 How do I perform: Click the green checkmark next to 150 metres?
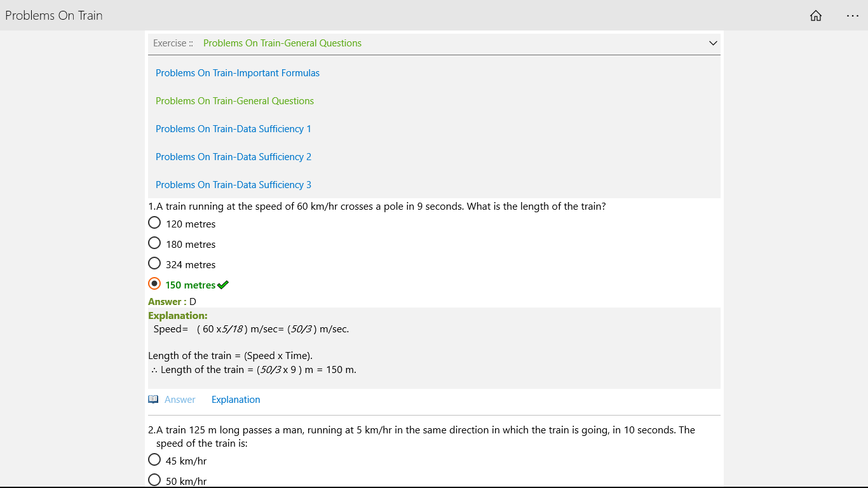coord(223,285)
